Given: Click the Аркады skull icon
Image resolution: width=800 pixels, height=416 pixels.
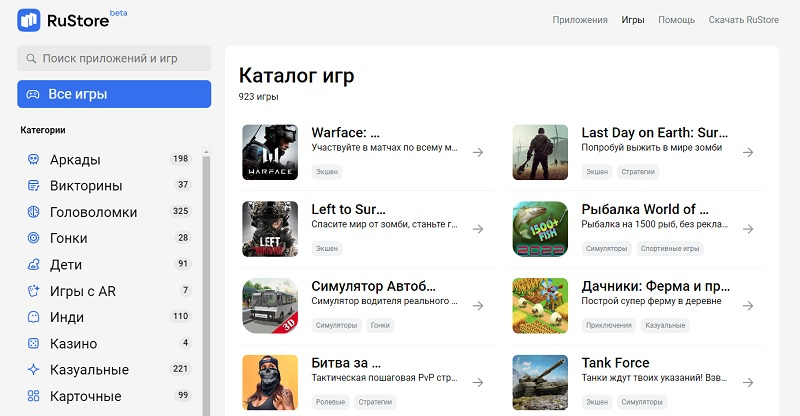Looking at the screenshot, I should tap(33, 159).
